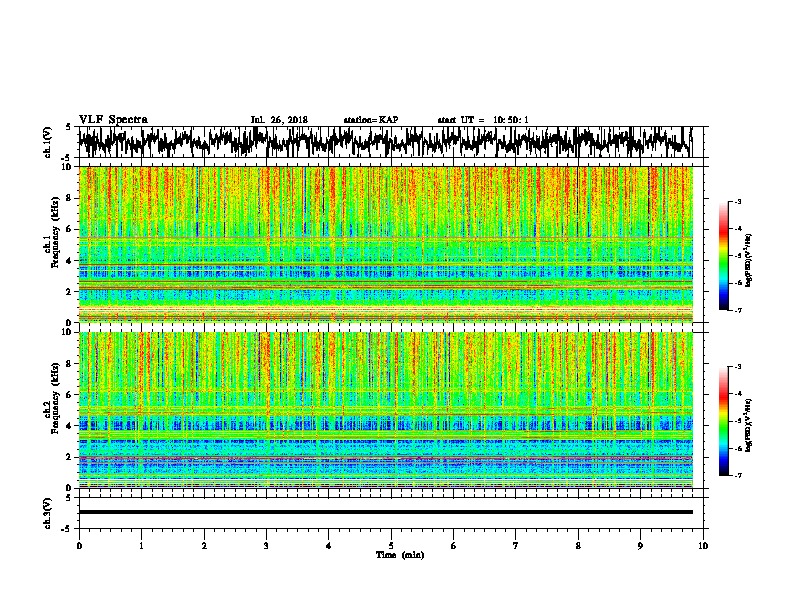
Task: Click the "ch.1(V)" waveform axis label
Action: point(47,141)
